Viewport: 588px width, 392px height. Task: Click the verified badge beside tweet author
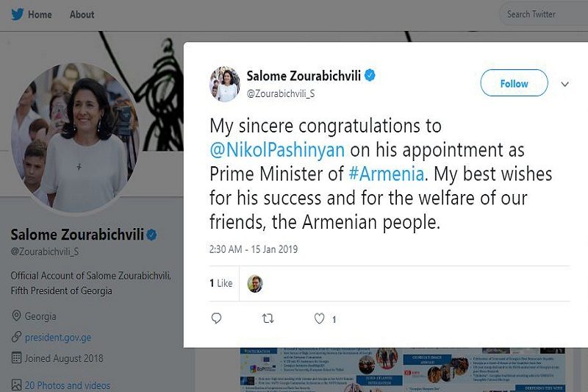(x=371, y=76)
